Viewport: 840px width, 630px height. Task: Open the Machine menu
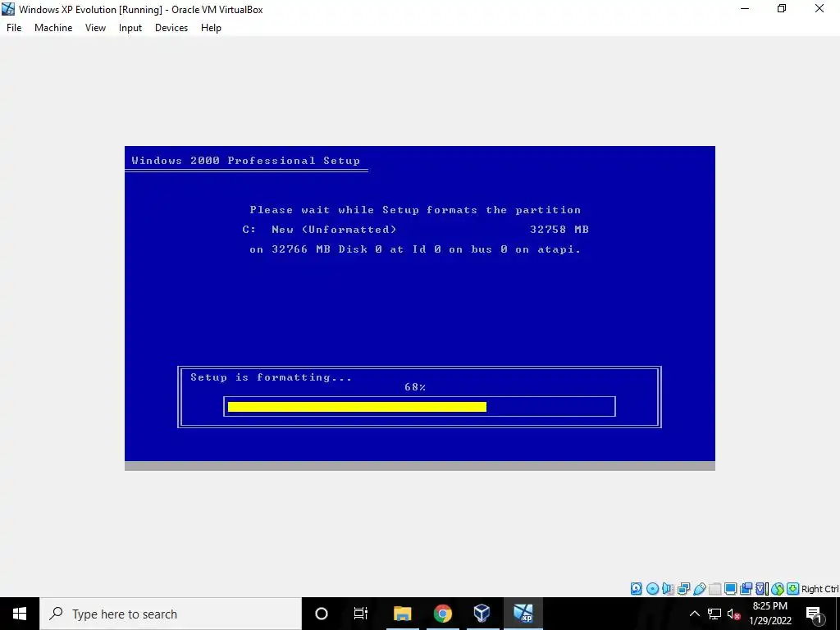click(x=53, y=28)
